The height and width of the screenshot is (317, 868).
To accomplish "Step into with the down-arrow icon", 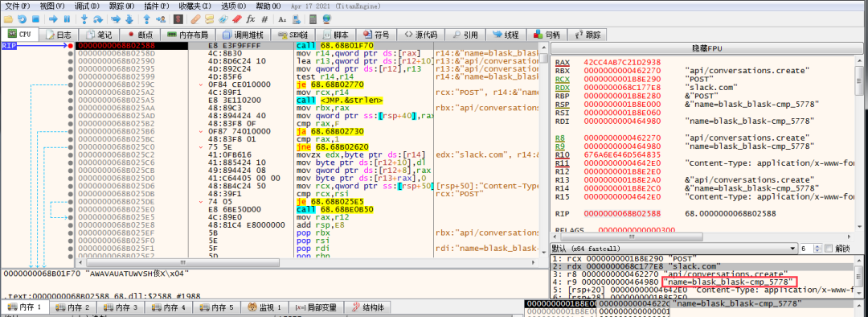I will (84, 19).
